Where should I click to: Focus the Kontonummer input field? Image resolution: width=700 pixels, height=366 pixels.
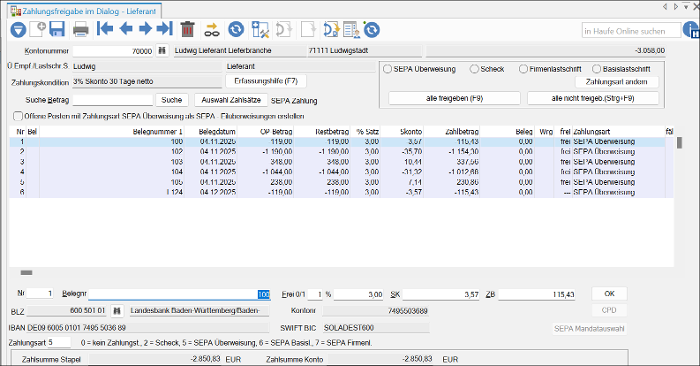point(113,51)
